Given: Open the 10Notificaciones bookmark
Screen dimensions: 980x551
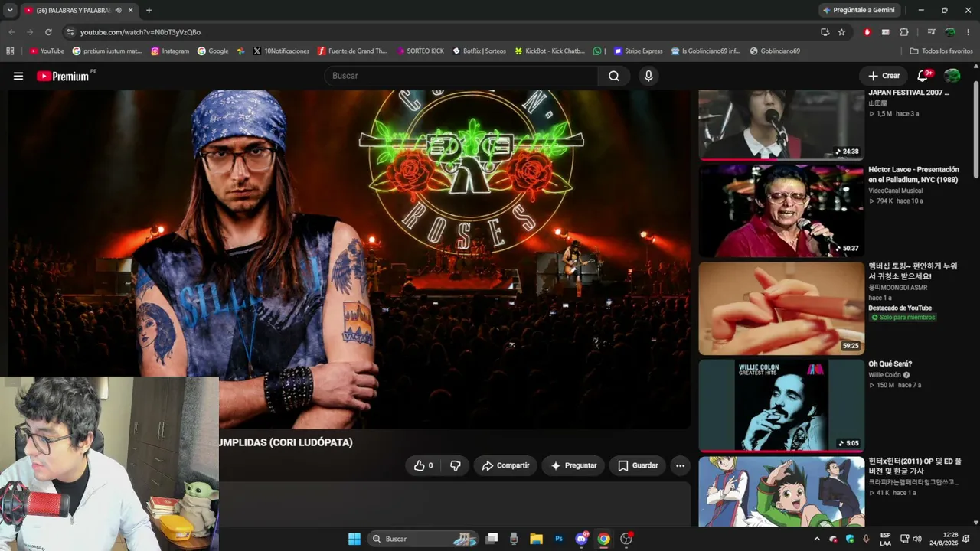Looking at the screenshot, I should [279, 51].
